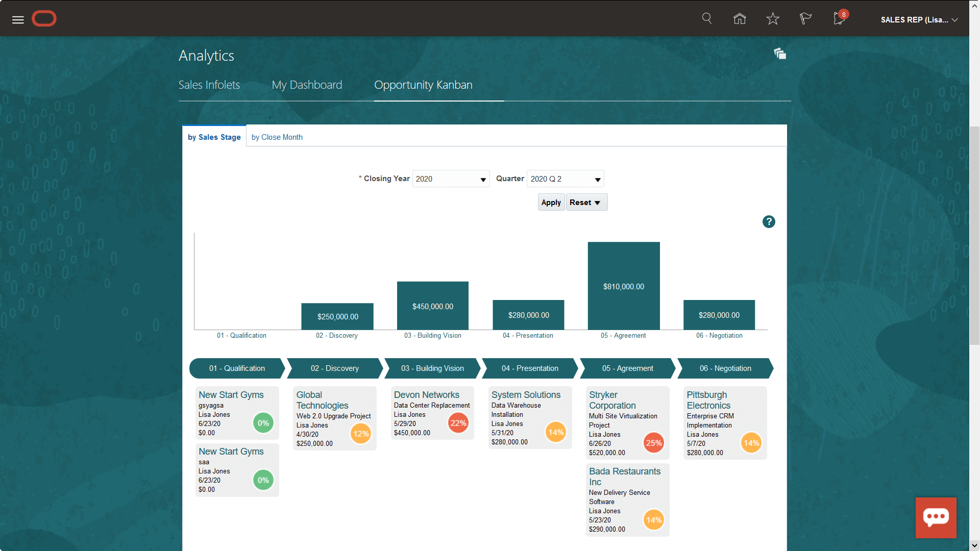Switch to the My Dashboard tab
The width and height of the screenshot is (980, 551).
(307, 85)
